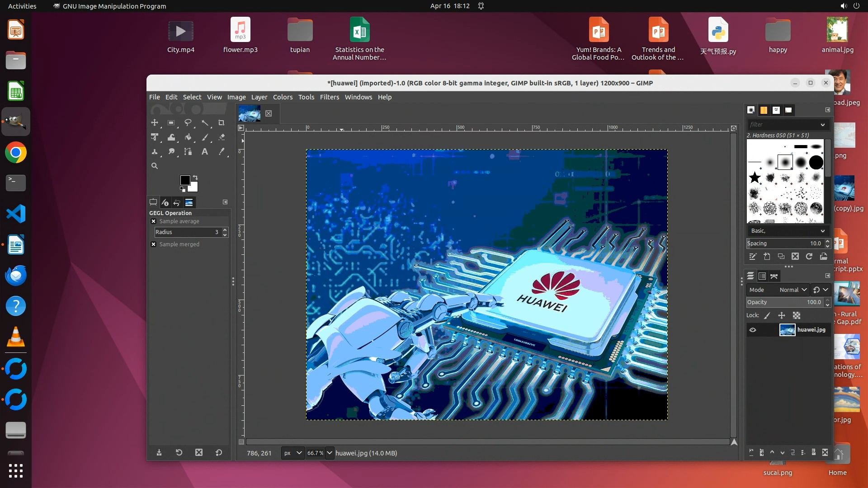Viewport: 868px width, 488px height.
Task: Select the Bucket Fill tool
Action: pos(188,137)
